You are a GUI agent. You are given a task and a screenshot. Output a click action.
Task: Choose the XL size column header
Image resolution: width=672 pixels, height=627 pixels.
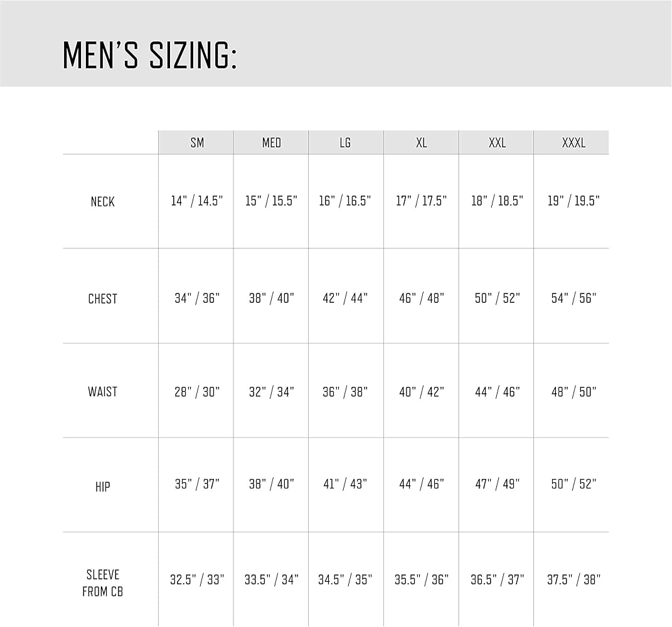coord(421,143)
